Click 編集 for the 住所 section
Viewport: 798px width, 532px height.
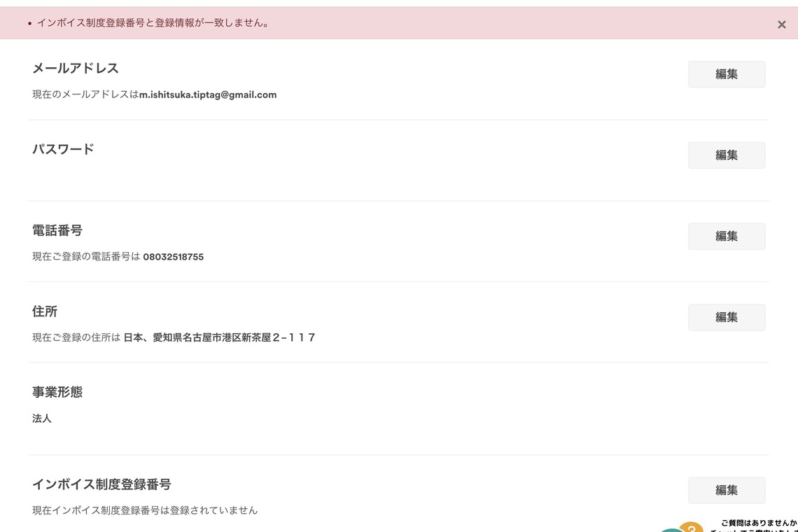[726, 317]
